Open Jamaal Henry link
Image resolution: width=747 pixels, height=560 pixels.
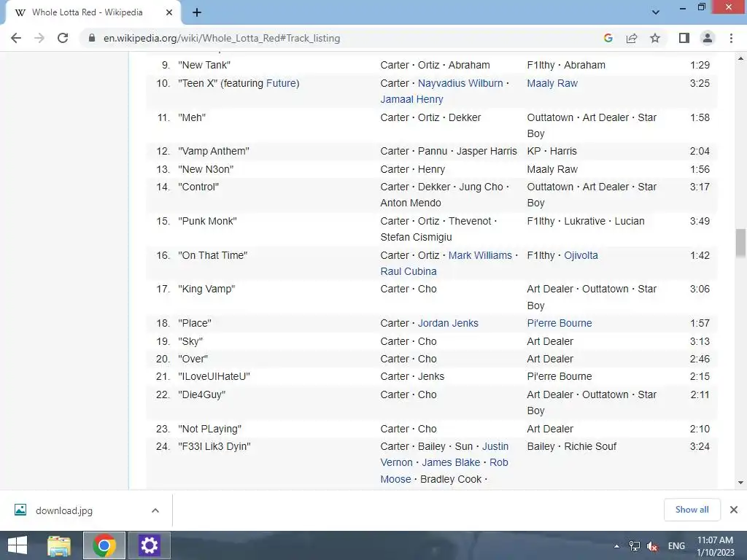(411, 99)
